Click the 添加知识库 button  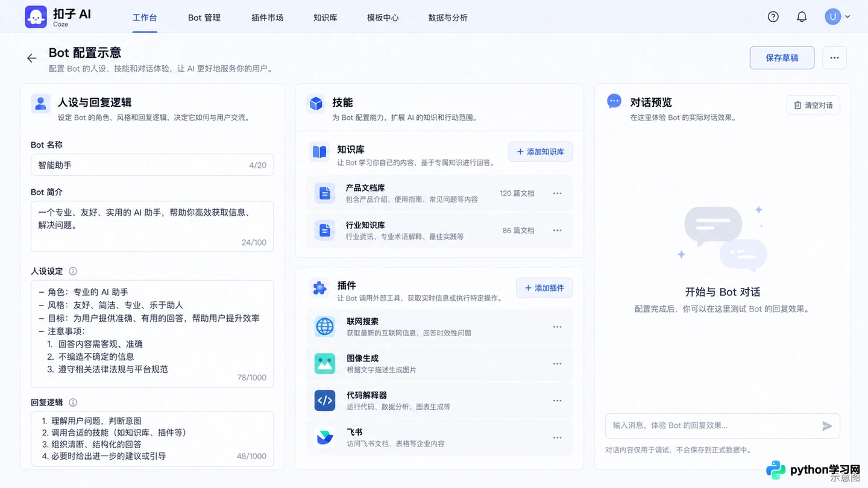coord(541,152)
